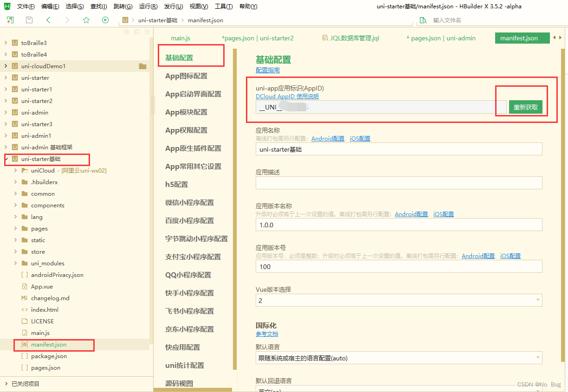Open the 发行(U) menu
The width and height of the screenshot is (568, 392).
click(x=174, y=6)
